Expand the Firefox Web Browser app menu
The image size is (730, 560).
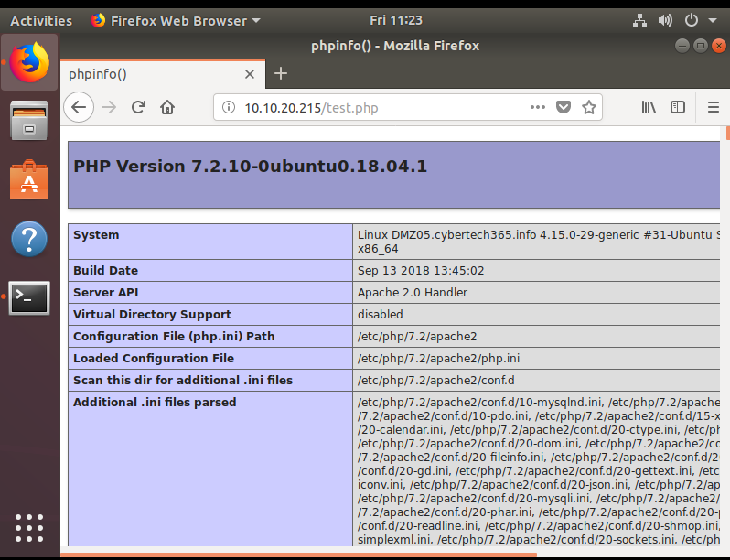176,20
